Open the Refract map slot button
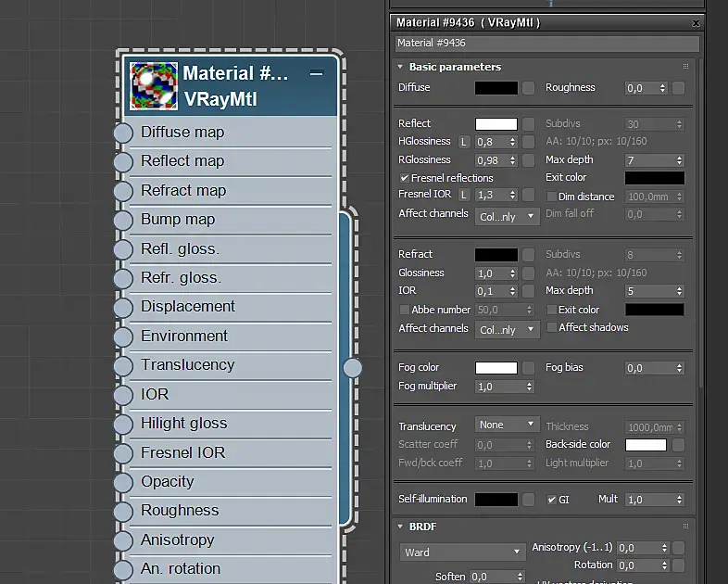Screen dimensions: 728x584 tap(528, 255)
